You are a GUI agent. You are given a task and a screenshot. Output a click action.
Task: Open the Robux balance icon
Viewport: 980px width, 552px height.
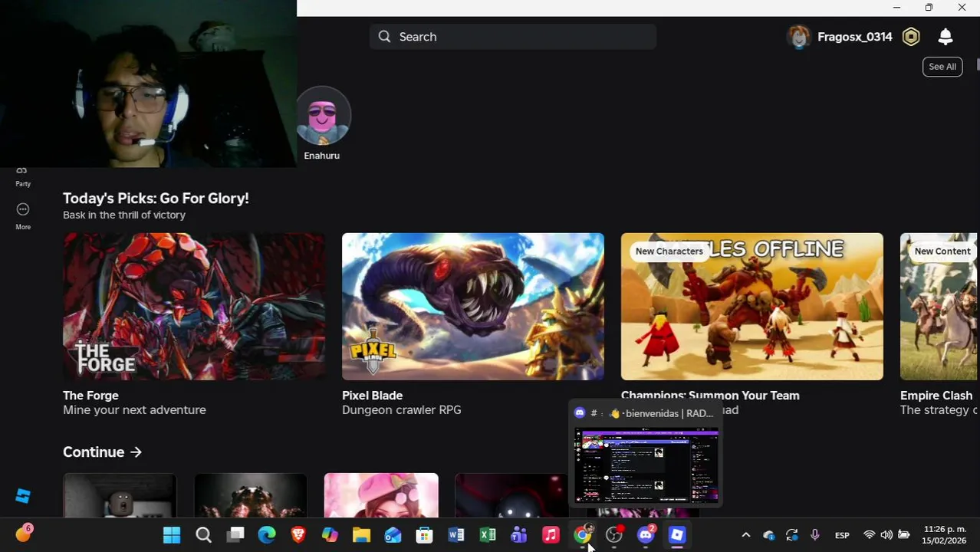point(911,37)
